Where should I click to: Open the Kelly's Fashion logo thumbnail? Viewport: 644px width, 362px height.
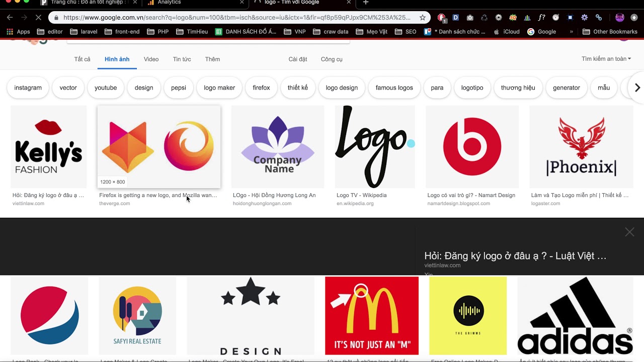49,147
